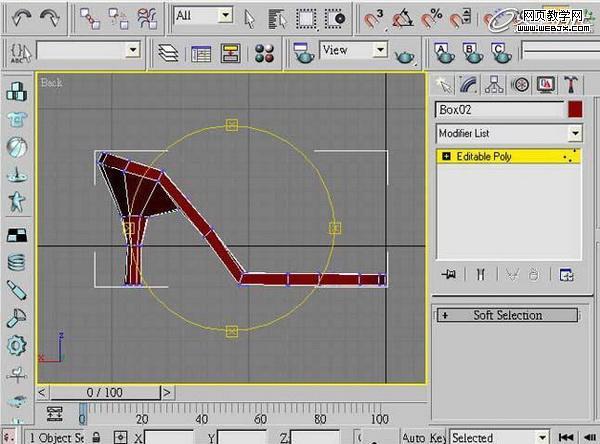Click the Auto Key button

pyautogui.click(x=424, y=437)
